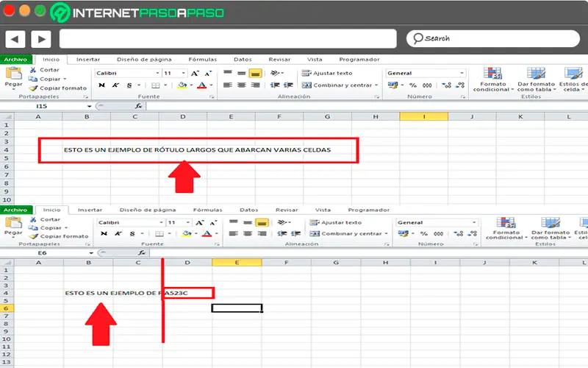Screen dimensions: 588x368
Task: Toggle italic K in the upper ribbon
Action: 115,85
